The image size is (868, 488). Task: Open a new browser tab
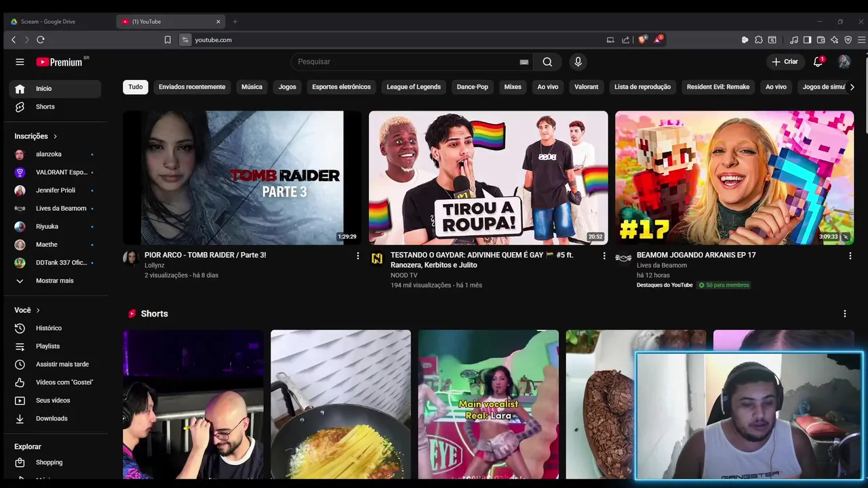[235, 22]
